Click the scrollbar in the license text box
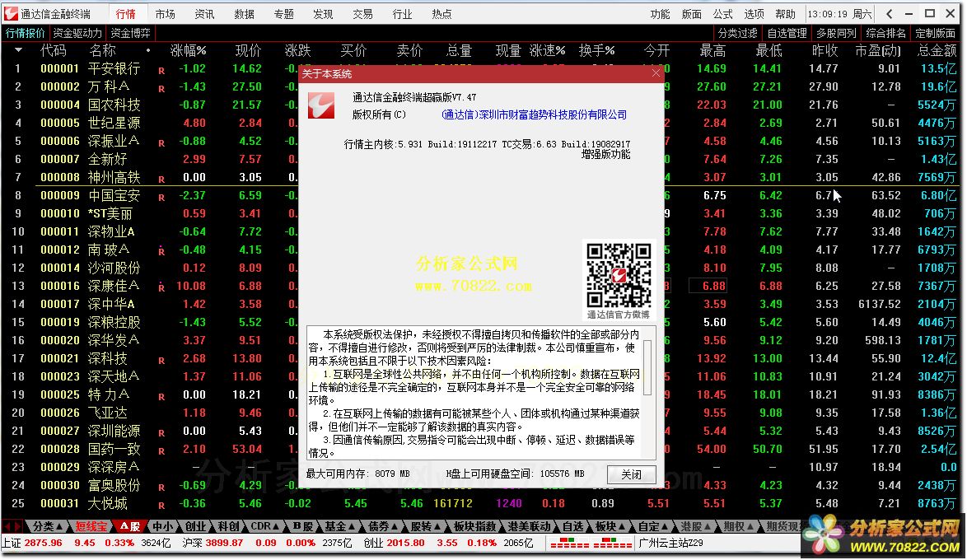 [x=647, y=367]
